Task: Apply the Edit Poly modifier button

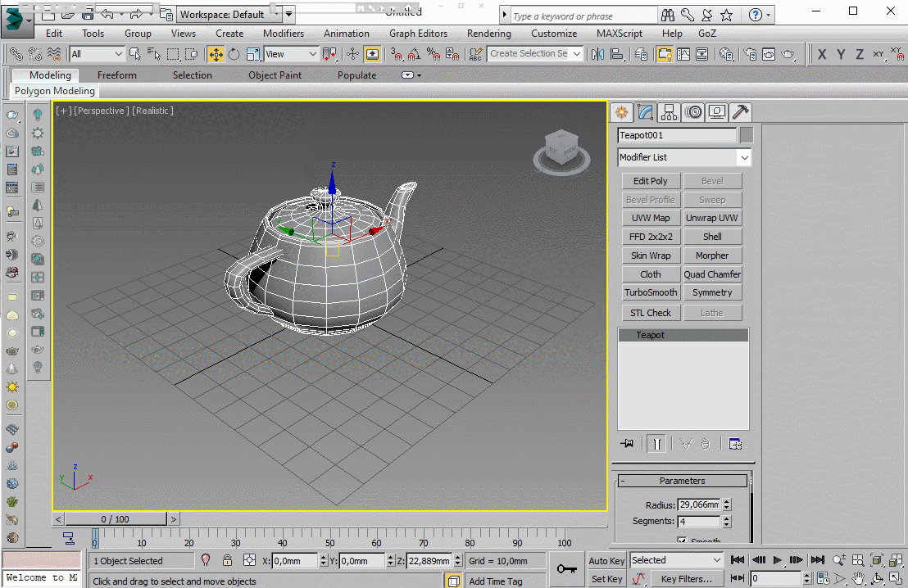Action: [x=651, y=181]
